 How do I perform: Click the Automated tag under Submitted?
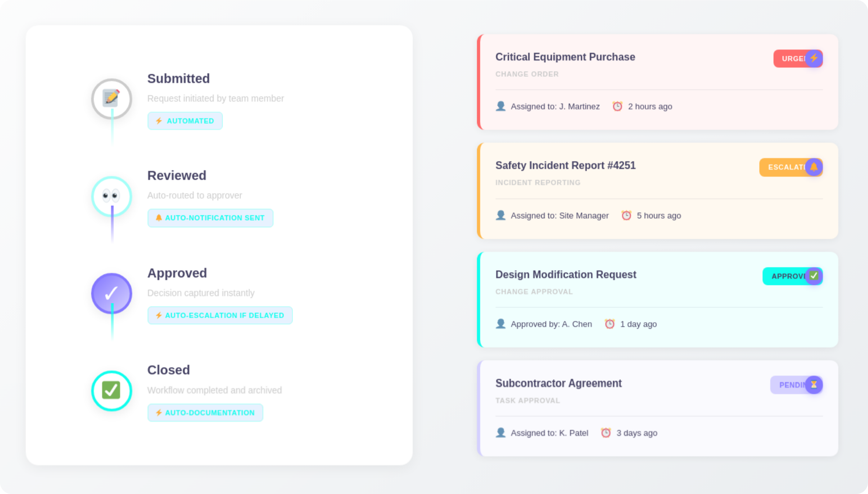[185, 121]
